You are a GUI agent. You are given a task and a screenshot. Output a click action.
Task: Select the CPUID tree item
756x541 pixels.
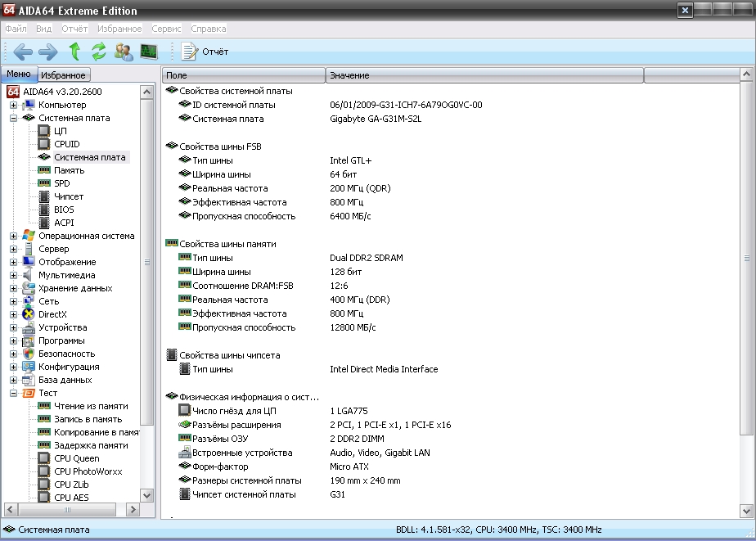click(67, 144)
